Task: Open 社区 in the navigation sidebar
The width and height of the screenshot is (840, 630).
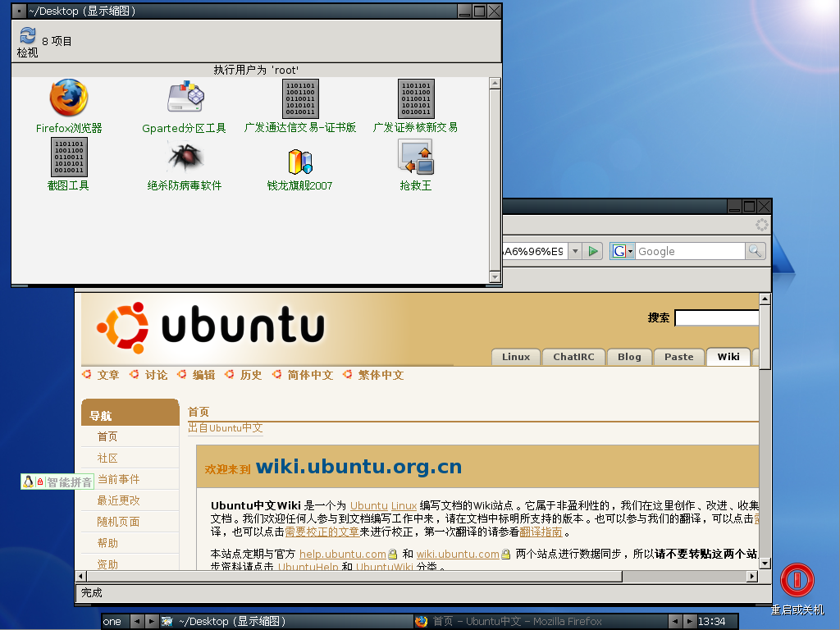Action: pos(107,458)
